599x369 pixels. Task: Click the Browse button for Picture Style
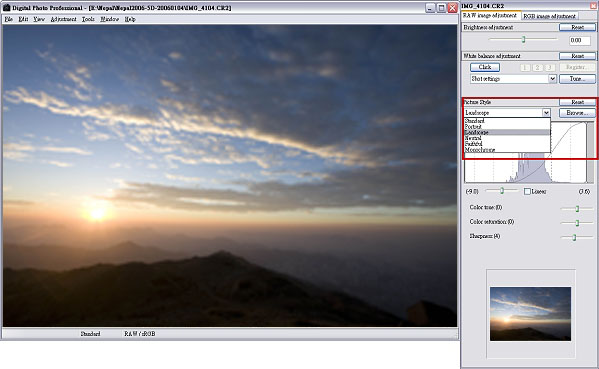[x=577, y=113]
